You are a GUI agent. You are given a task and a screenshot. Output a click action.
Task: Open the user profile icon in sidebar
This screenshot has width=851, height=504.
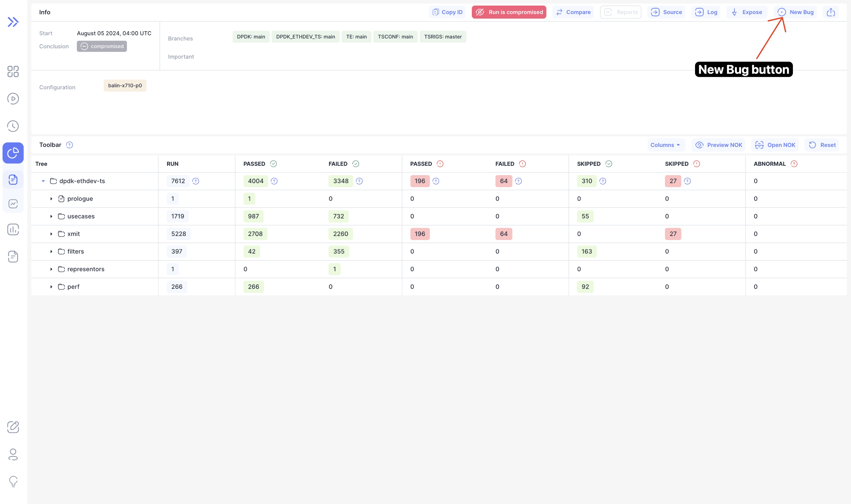[13, 454]
